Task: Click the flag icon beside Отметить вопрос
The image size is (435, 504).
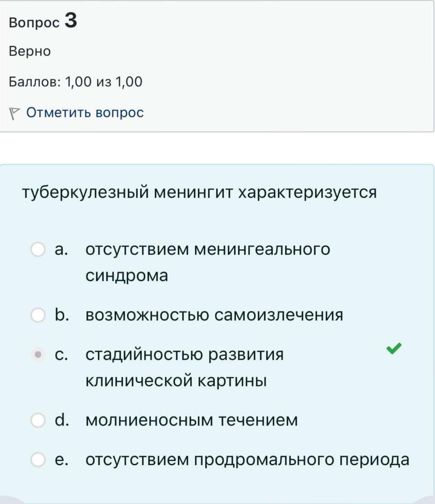Action: click(x=14, y=113)
